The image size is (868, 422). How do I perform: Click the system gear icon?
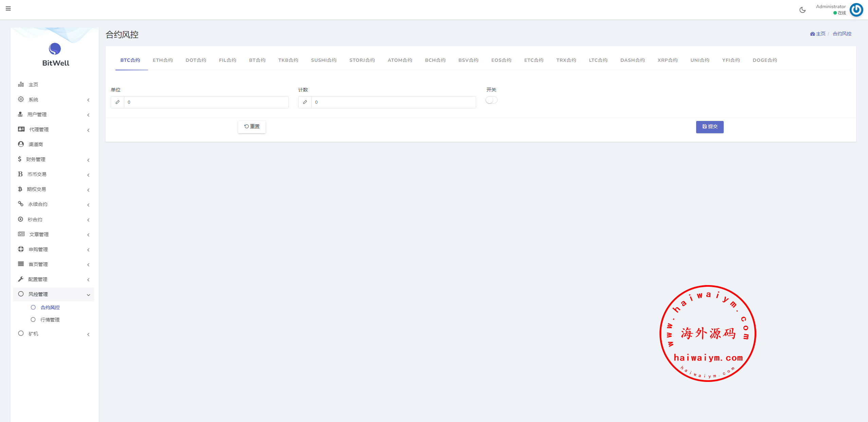[21, 99]
